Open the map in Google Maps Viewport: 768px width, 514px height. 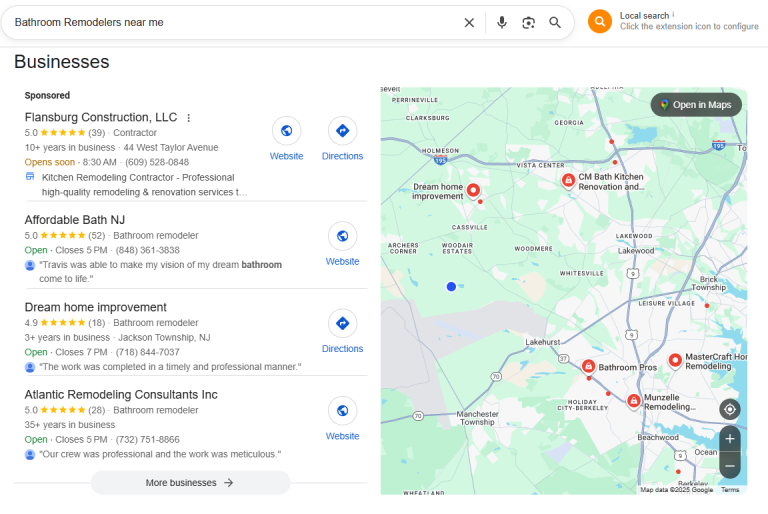click(x=696, y=105)
